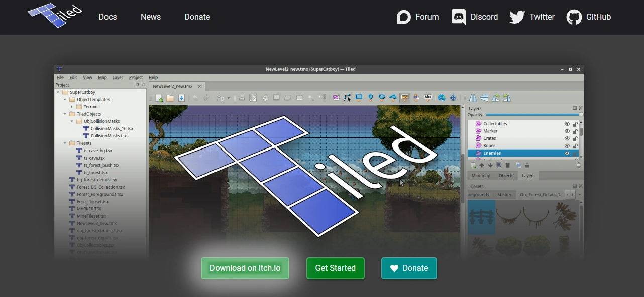The height and width of the screenshot is (297, 644).
Task: Open the Forum link in the header
Action: 417,17
